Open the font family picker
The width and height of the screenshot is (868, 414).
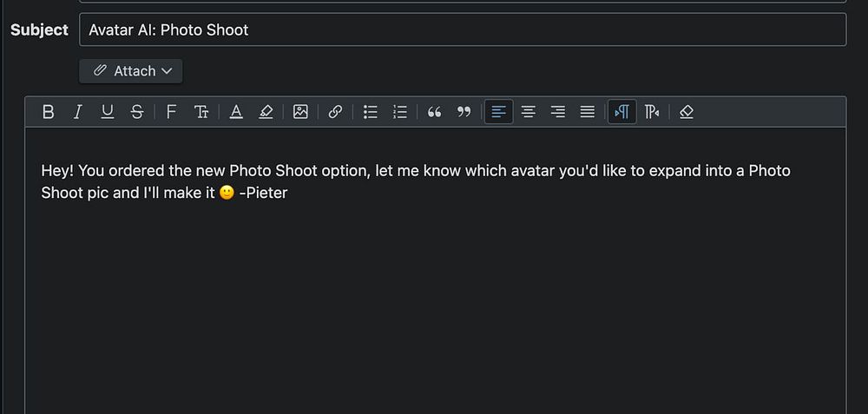pyautogui.click(x=171, y=112)
